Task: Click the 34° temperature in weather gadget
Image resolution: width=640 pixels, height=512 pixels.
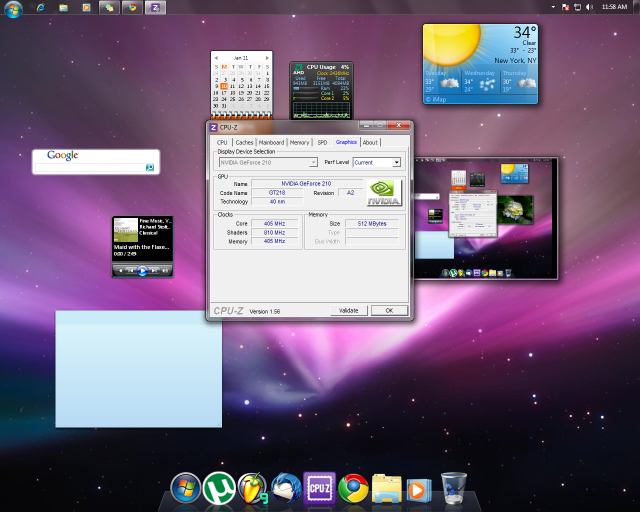Action: point(524,32)
